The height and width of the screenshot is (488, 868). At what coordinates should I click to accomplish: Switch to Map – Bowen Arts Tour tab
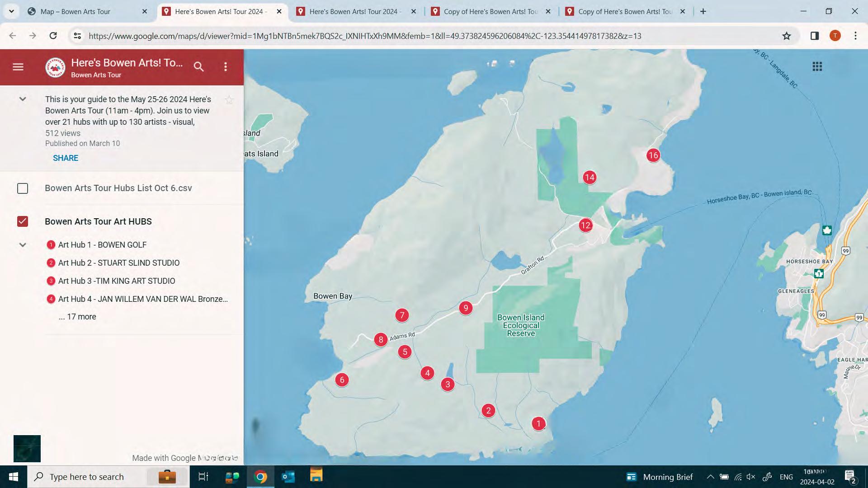tap(75, 11)
